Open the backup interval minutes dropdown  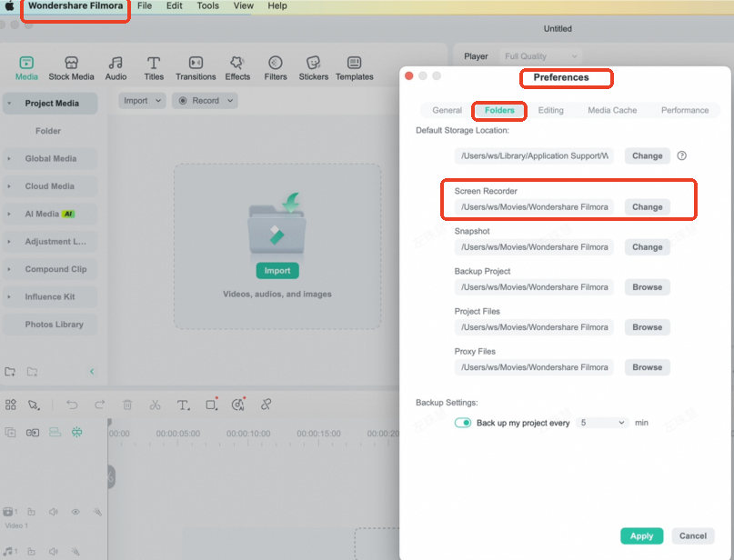pyautogui.click(x=602, y=423)
